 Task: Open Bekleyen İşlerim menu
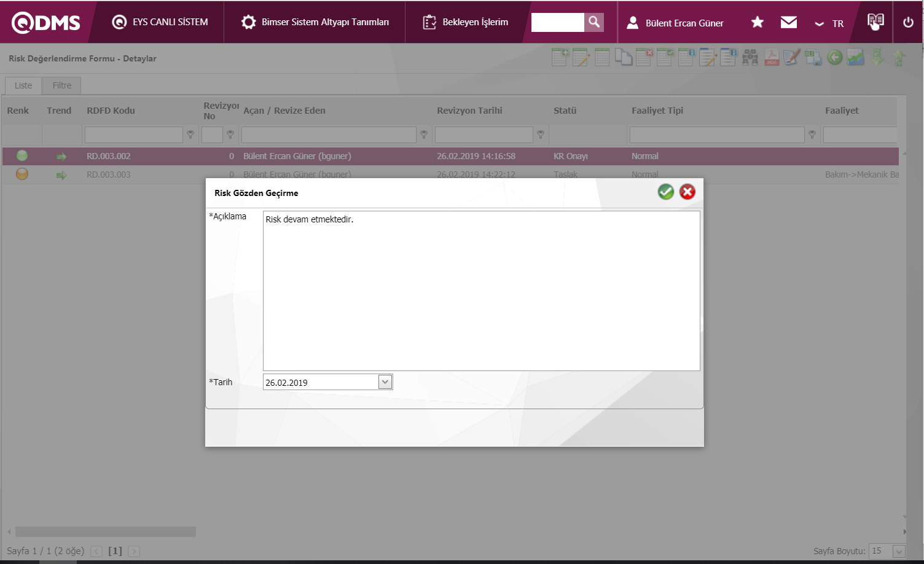coord(466,22)
